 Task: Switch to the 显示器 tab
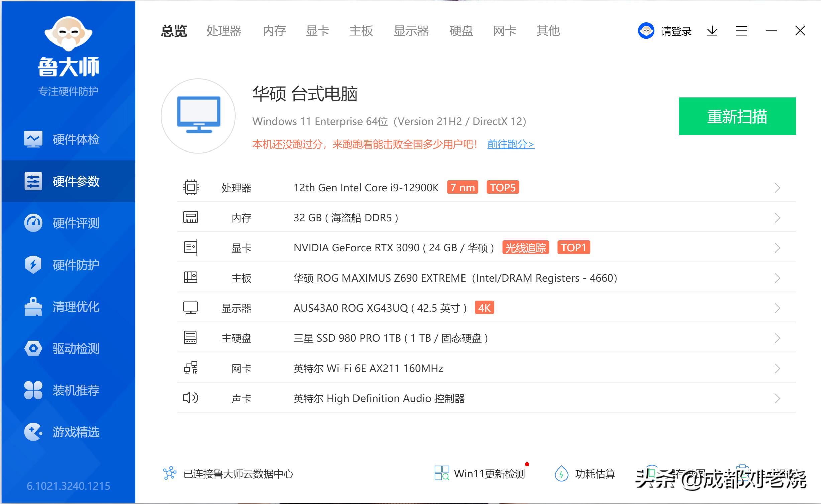tap(412, 31)
